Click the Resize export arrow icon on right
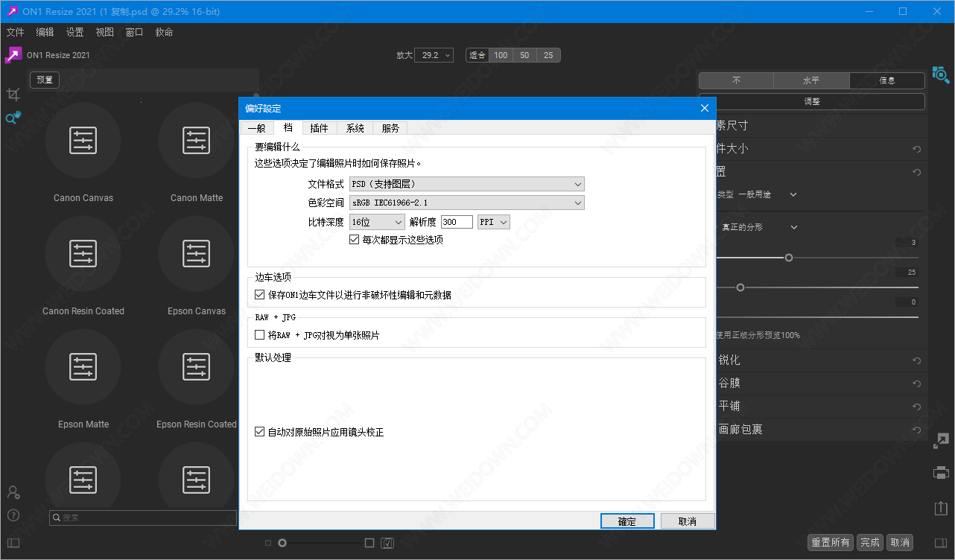Screen dimensions: 955x560 (941, 442)
